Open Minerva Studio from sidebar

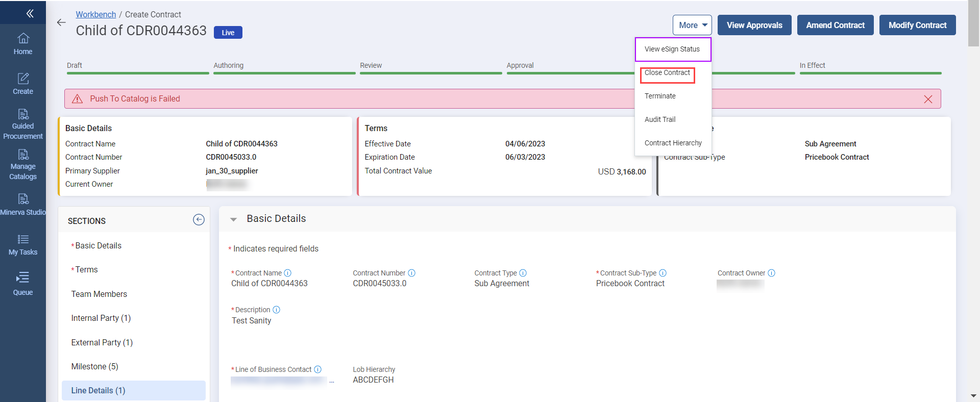pyautogui.click(x=23, y=205)
